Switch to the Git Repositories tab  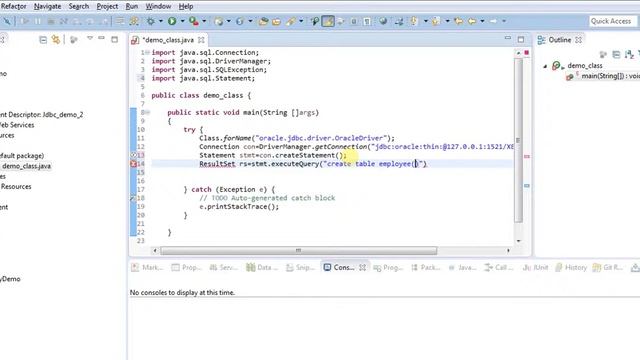608,268
